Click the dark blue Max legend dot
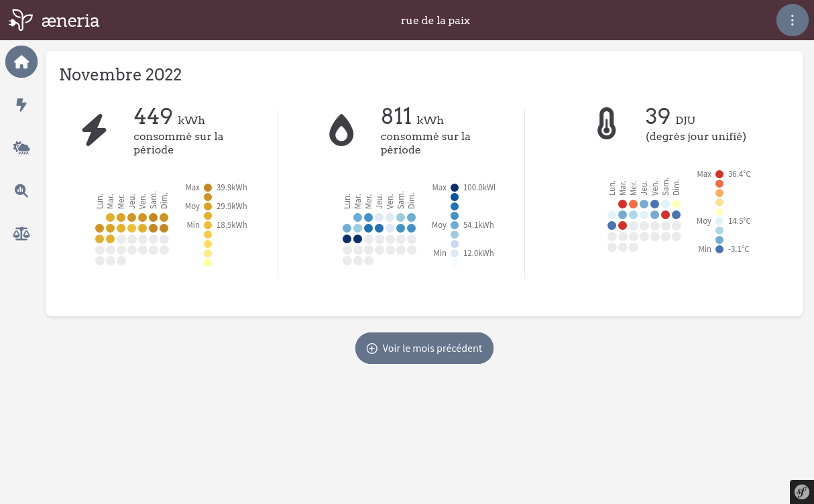Viewport: 814px width, 504px height. (x=455, y=188)
